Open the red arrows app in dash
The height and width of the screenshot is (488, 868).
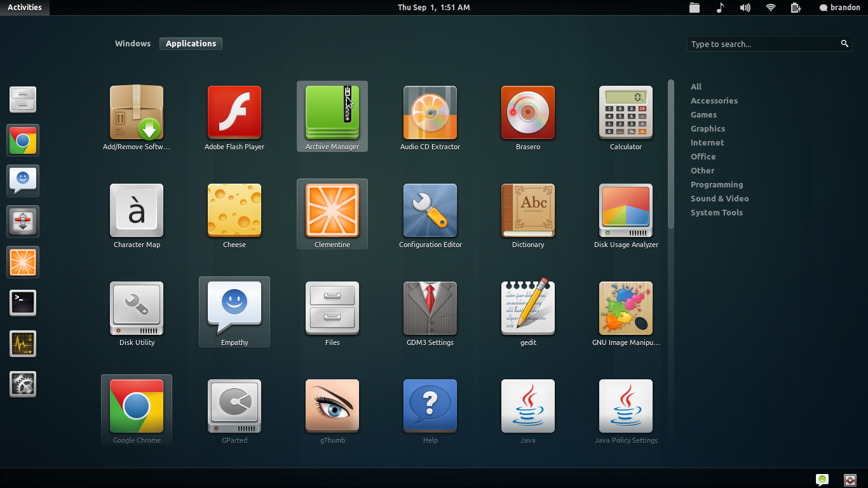23,222
